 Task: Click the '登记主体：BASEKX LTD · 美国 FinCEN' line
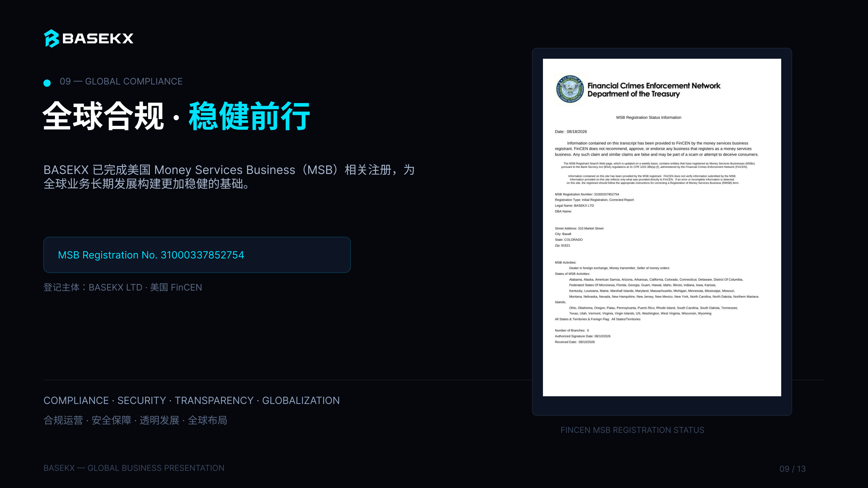point(123,287)
